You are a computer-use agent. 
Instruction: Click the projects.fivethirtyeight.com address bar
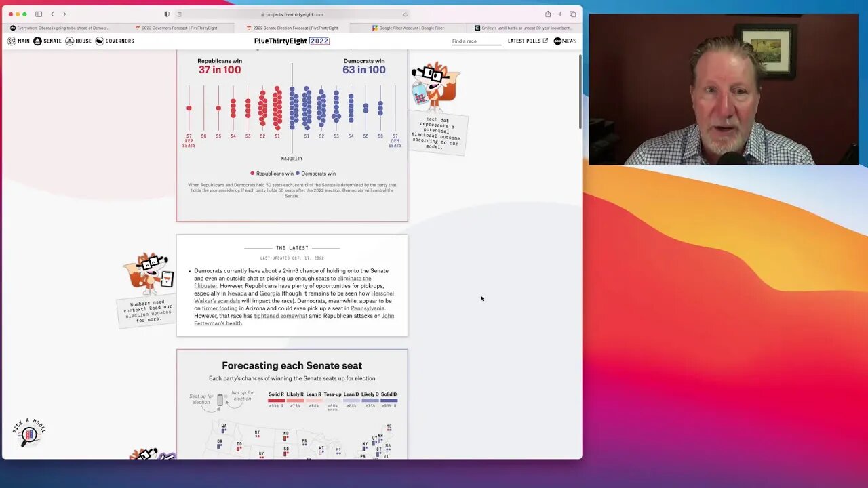(292, 14)
